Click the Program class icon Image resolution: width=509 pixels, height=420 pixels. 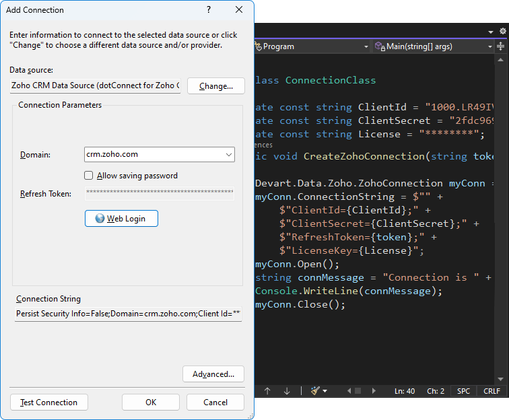point(259,46)
